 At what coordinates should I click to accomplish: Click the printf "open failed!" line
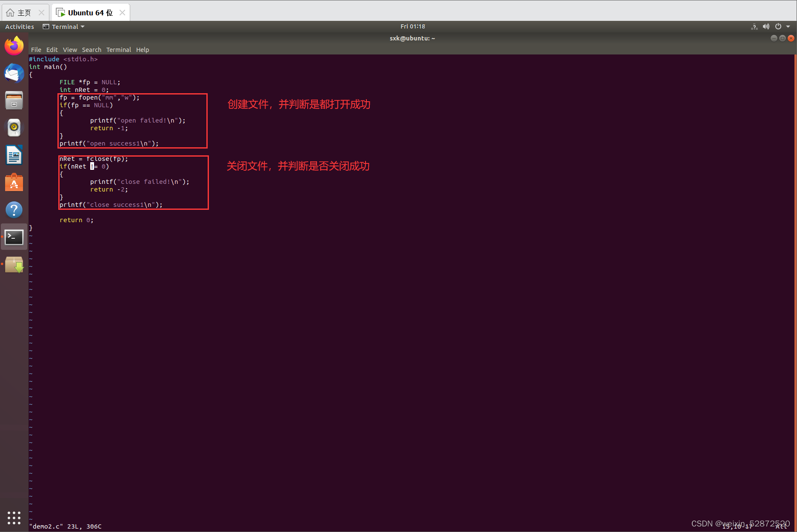coord(138,120)
